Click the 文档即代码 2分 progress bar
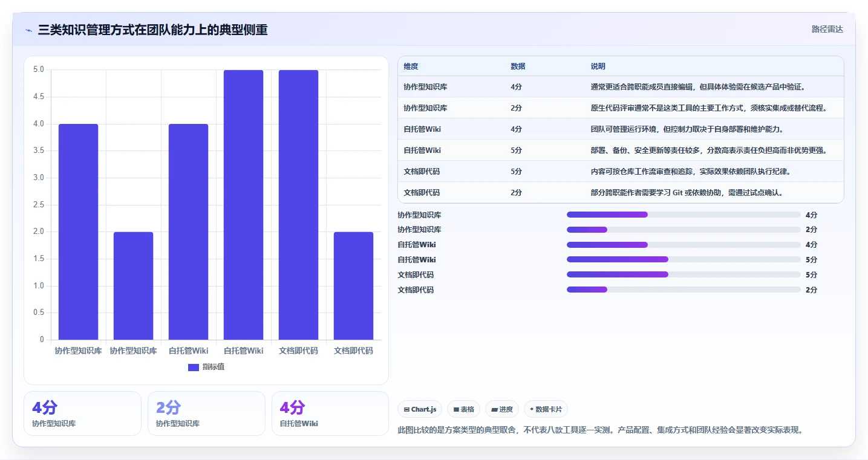The image size is (868, 460). pyautogui.click(x=684, y=290)
